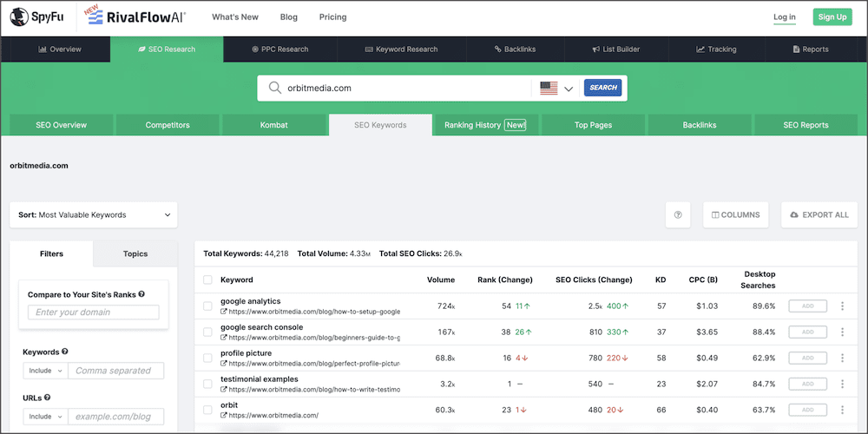Switch to the SEO Overview tab

pos(62,125)
